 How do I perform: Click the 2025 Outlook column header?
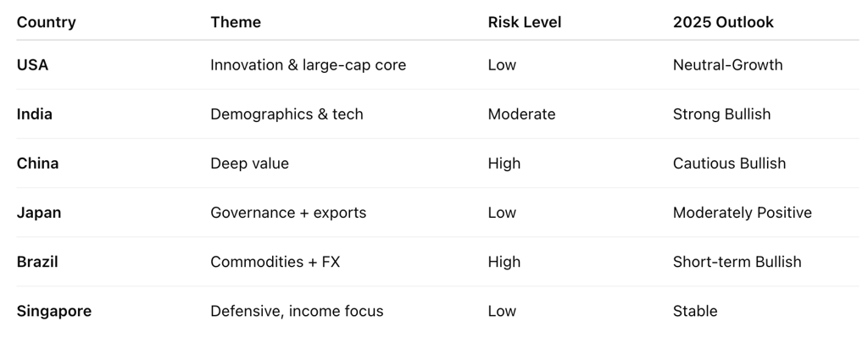[x=723, y=22]
